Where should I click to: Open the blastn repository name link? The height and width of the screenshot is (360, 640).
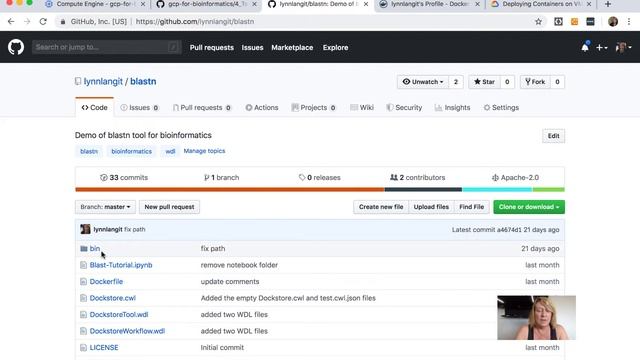[x=143, y=82]
